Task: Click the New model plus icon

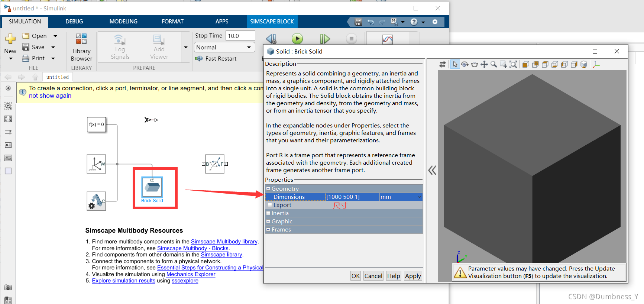Action: (x=10, y=38)
